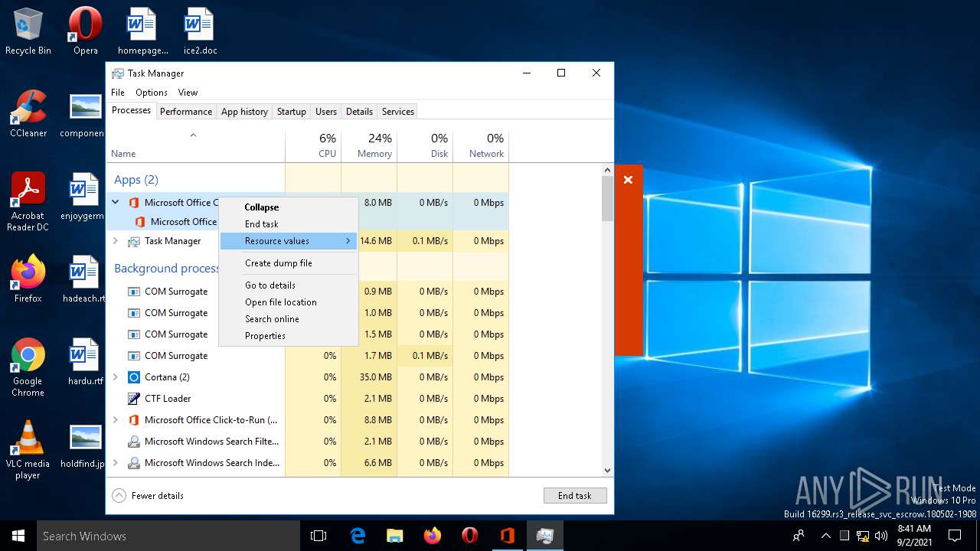
Task: Sort by the Name column header
Action: pos(195,145)
